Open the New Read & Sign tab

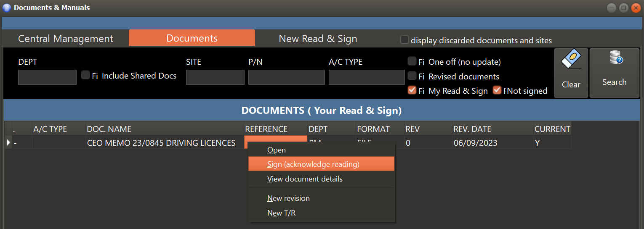318,39
